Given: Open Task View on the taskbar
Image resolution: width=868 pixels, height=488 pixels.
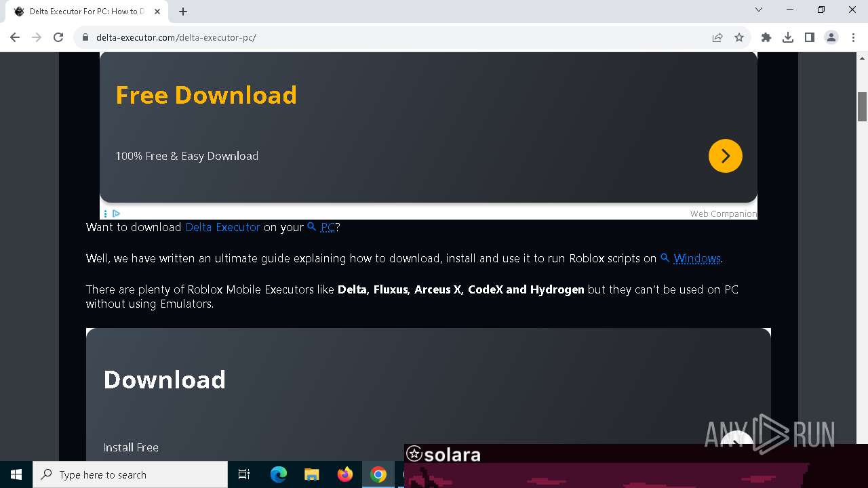Looking at the screenshot, I should (244, 474).
